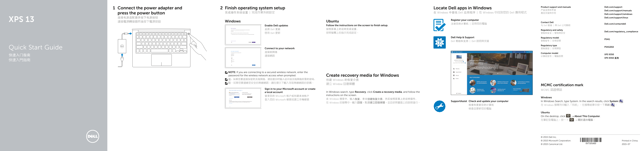644x151 pixels.
Task: Click the Dell Help & Support gear icon
Action: pos(440,43)
